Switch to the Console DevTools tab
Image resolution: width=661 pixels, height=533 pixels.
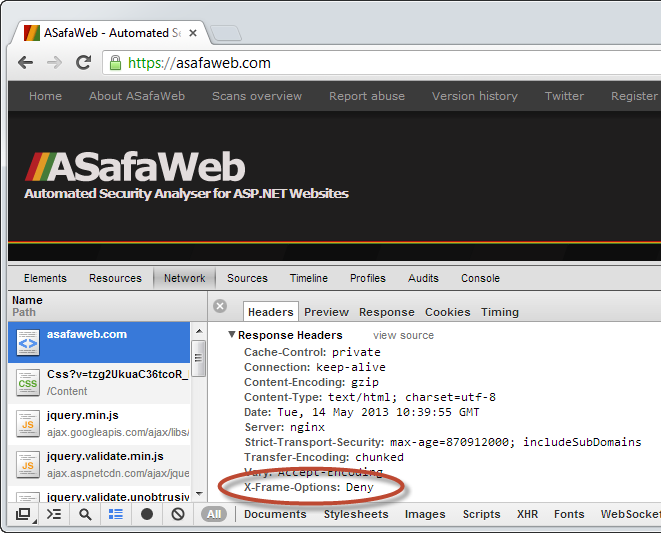pyautogui.click(x=480, y=278)
